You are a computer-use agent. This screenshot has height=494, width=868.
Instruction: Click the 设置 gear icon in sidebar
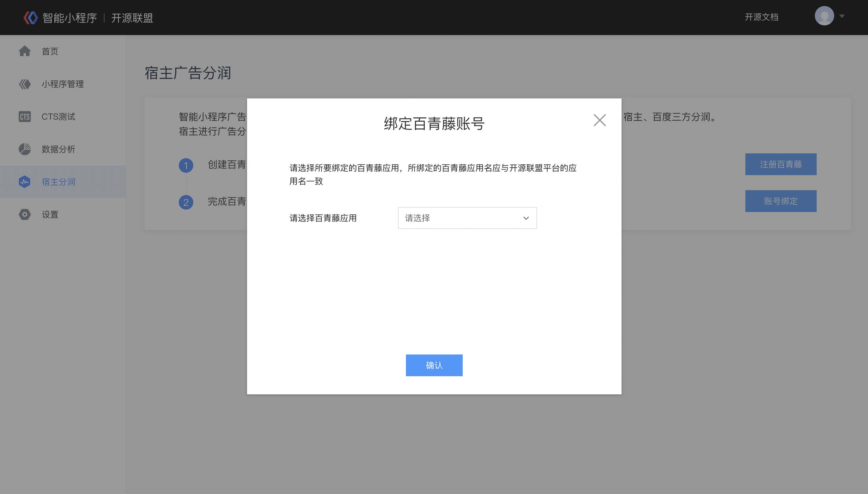click(25, 214)
